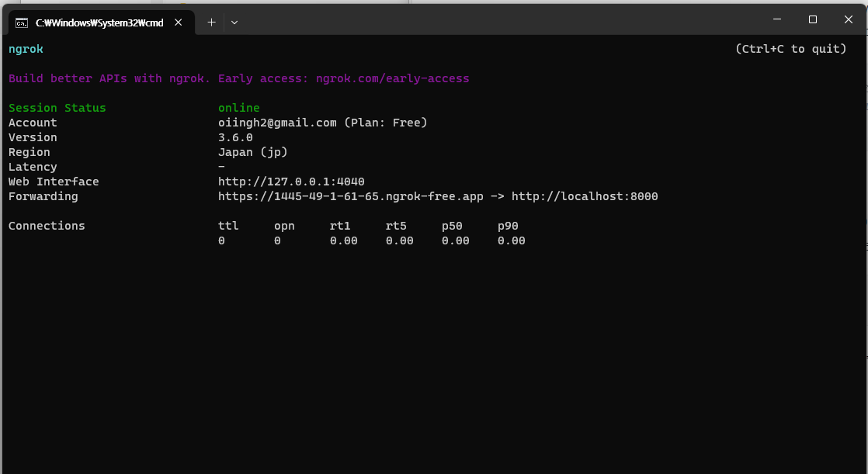The height and width of the screenshot is (474, 868).
Task: Open the http://127.0.0.1:4040 web interface URL
Action: [x=291, y=182]
